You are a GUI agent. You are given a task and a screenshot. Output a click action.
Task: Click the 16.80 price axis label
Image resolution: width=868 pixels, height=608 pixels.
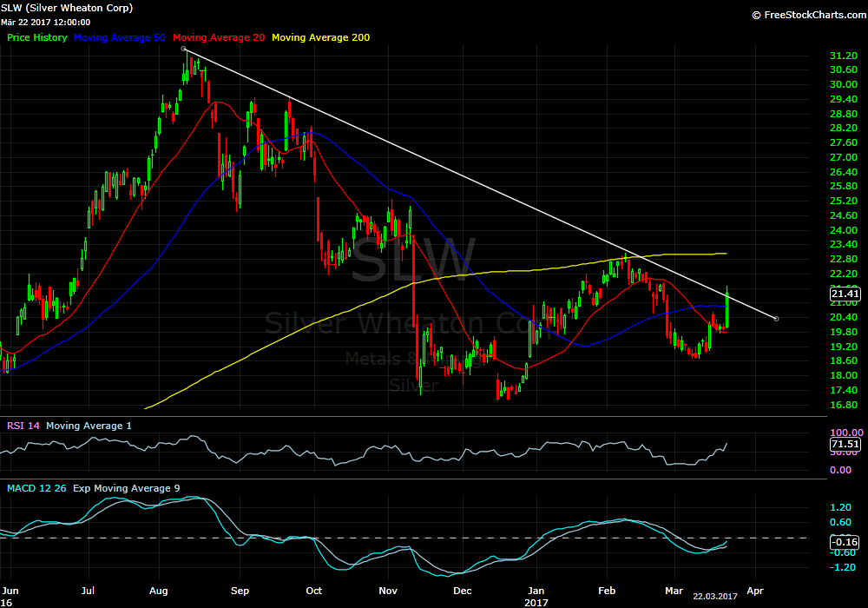coord(844,406)
